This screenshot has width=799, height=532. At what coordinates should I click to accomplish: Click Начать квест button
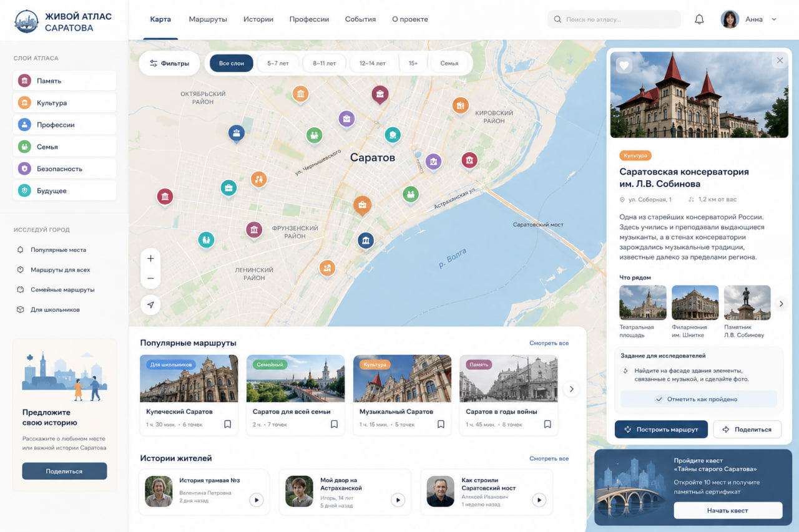click(728, 510)
